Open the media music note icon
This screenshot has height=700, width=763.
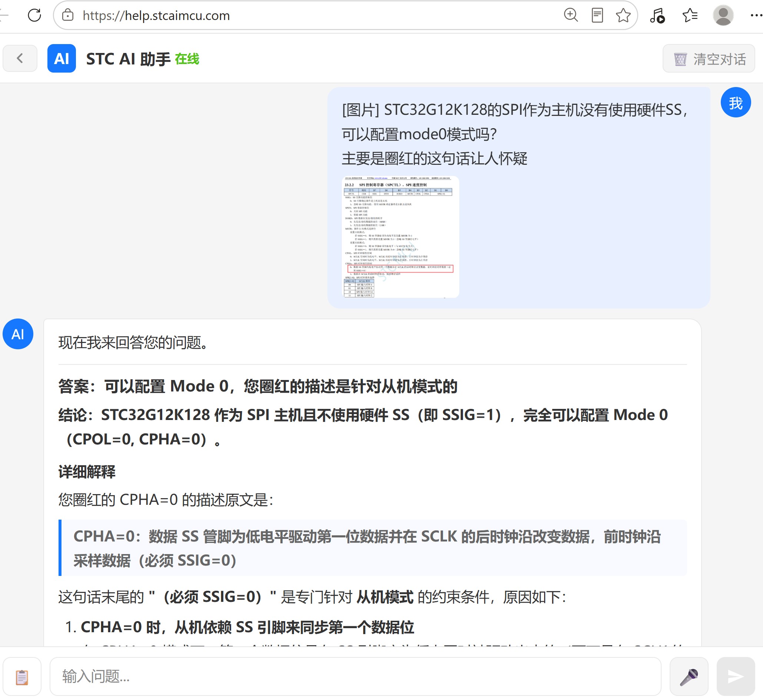pyautogui.click(x=657, y=16)
